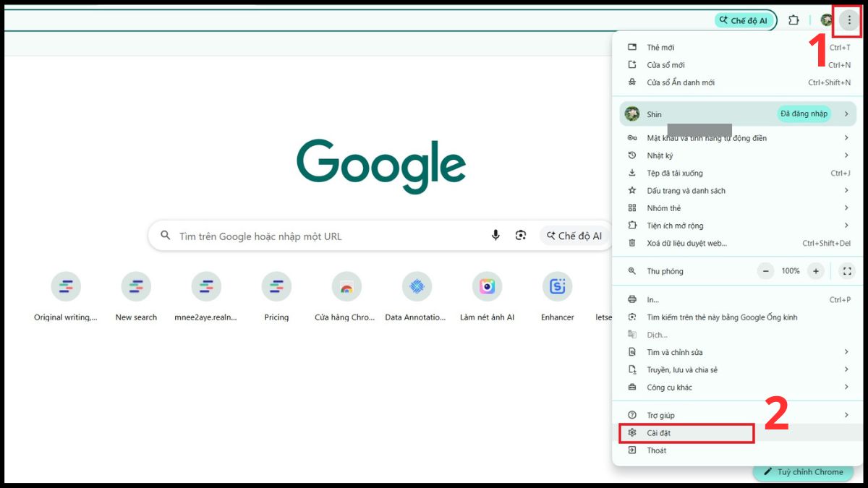Viewport: 868px width, 488px height.
Task: Open the Pricing shortcut tile
Action: pos(276,297)
